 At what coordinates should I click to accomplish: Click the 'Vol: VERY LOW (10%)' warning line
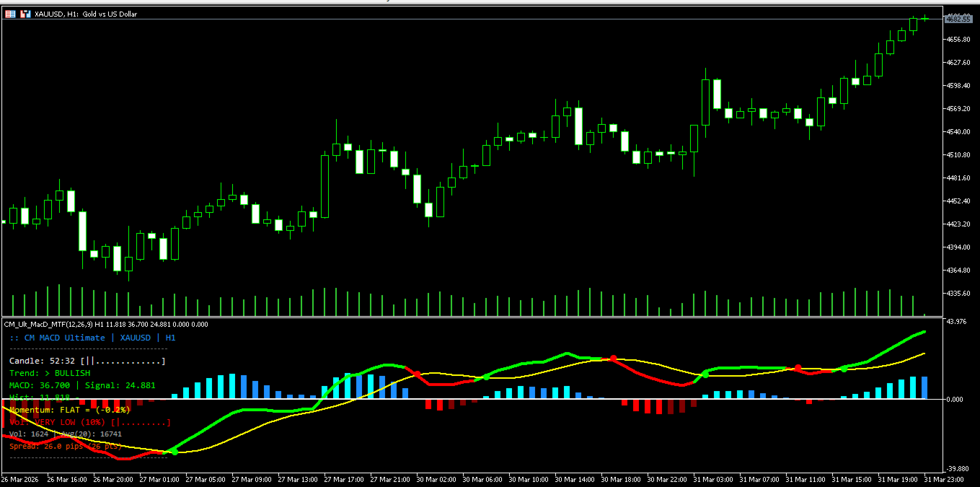point(90,422)
